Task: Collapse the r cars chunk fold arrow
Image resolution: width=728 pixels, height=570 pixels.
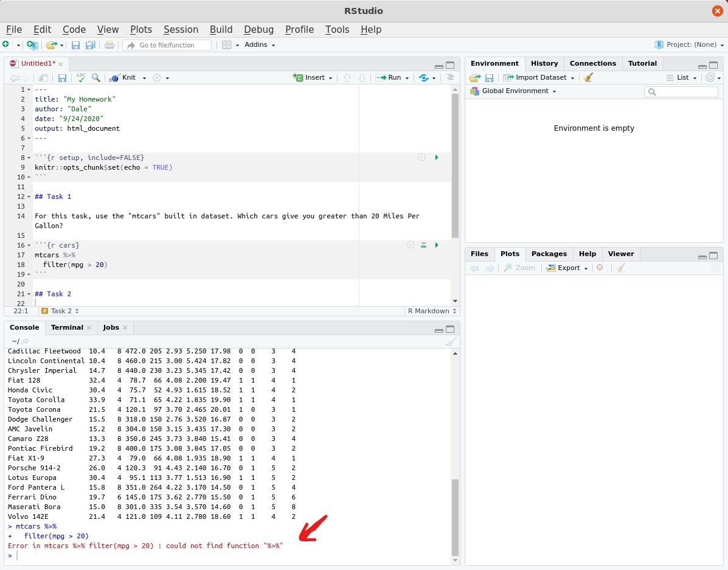Action: [29, 245]
